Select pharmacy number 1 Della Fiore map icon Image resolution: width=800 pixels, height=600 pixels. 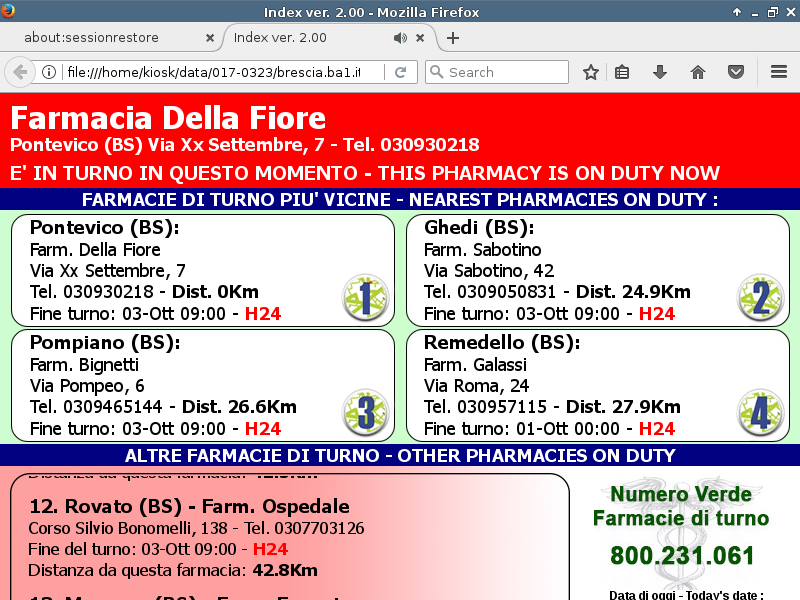[x=364, y=297]
